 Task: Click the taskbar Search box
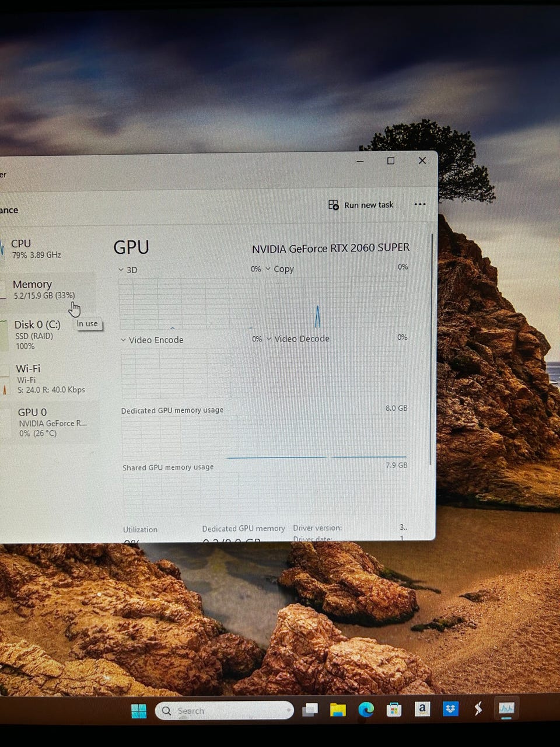coord(224,710)
